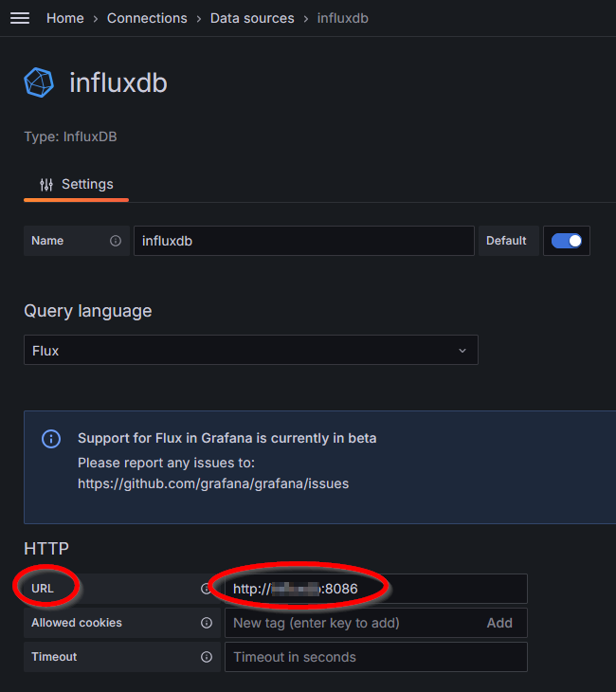This screenshot has height=692, width=616.
Task: Focus the Timeout in seconds field
Action: click(376, 657)
